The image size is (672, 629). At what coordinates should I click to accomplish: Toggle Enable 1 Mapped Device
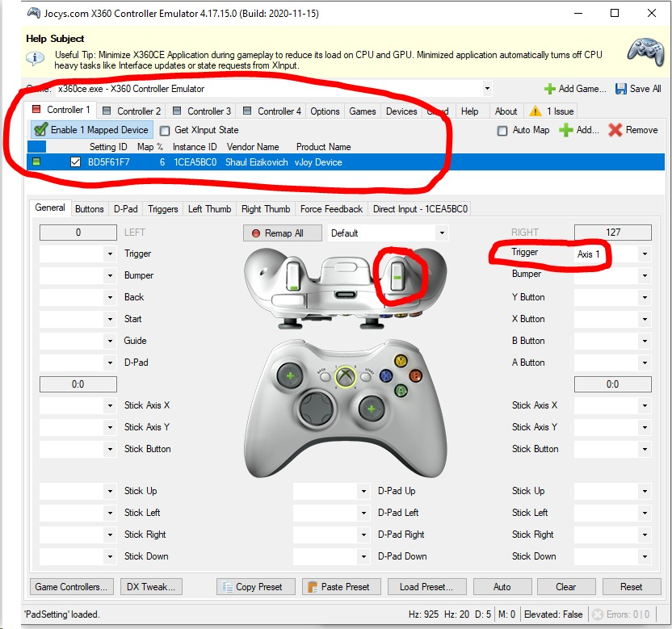90,130
